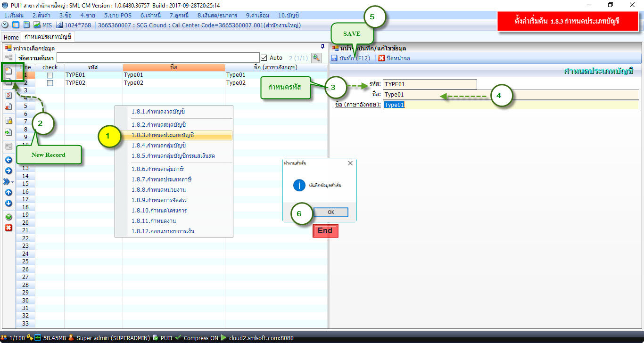
Task: Click the check column header
Action: [x=50, y=67]
